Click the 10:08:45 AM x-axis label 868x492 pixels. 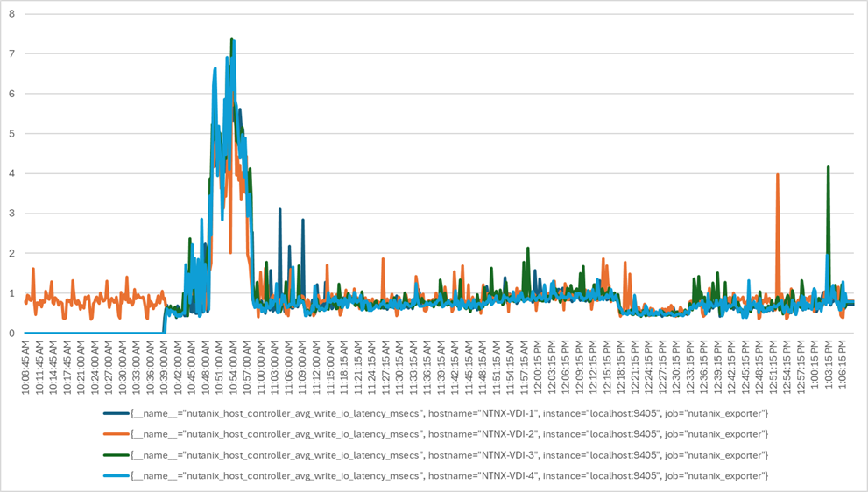click(x=26, y=367)
